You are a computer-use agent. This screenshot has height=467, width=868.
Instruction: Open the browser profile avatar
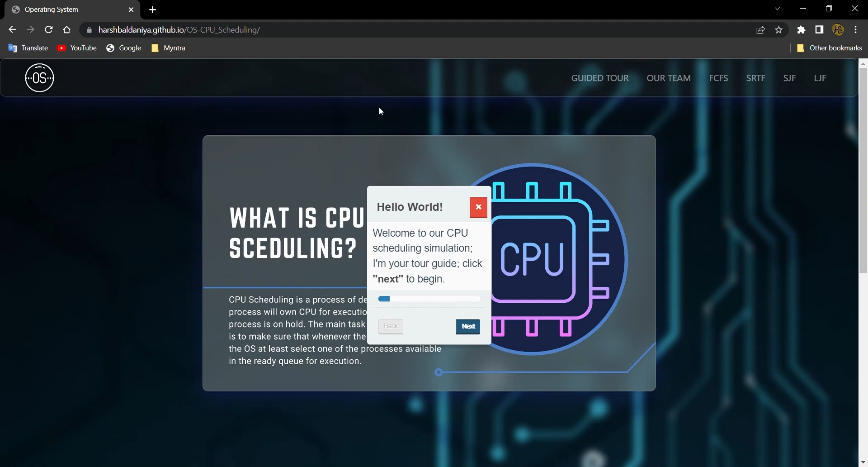tap(838, 29)
